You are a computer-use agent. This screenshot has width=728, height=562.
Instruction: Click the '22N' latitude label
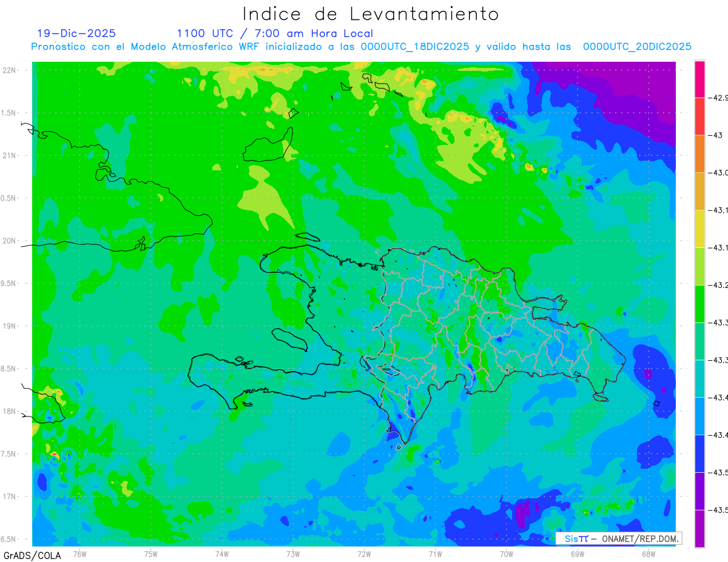coord(10,70)
